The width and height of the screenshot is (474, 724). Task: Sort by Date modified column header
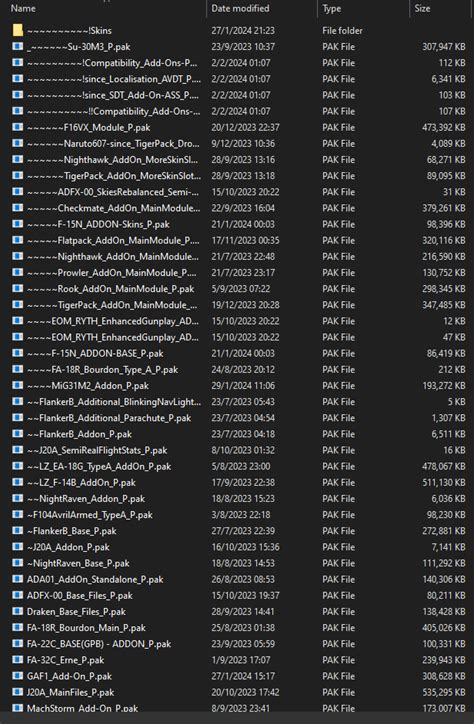[x=240, y=8]
